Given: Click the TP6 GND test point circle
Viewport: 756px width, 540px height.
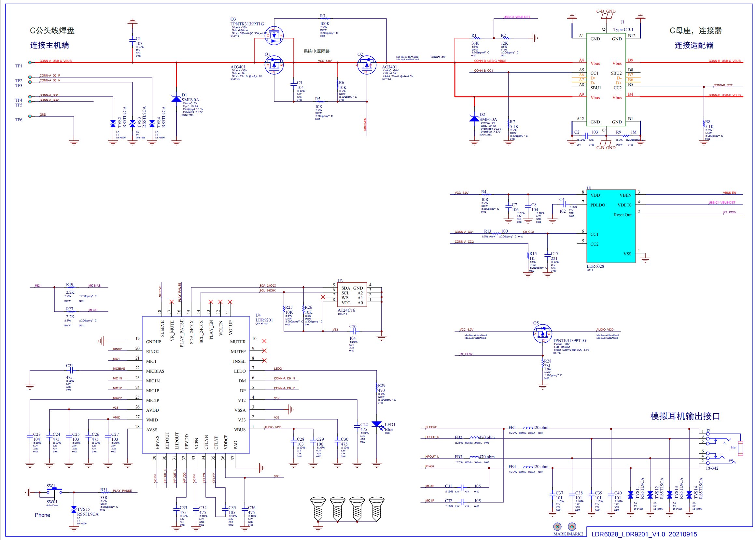Looking at the screenshot, I should pos(30,116).
